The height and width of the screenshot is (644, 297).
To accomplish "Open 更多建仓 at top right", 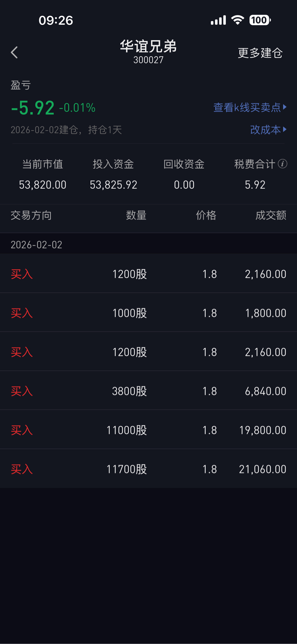I will 260,53.
